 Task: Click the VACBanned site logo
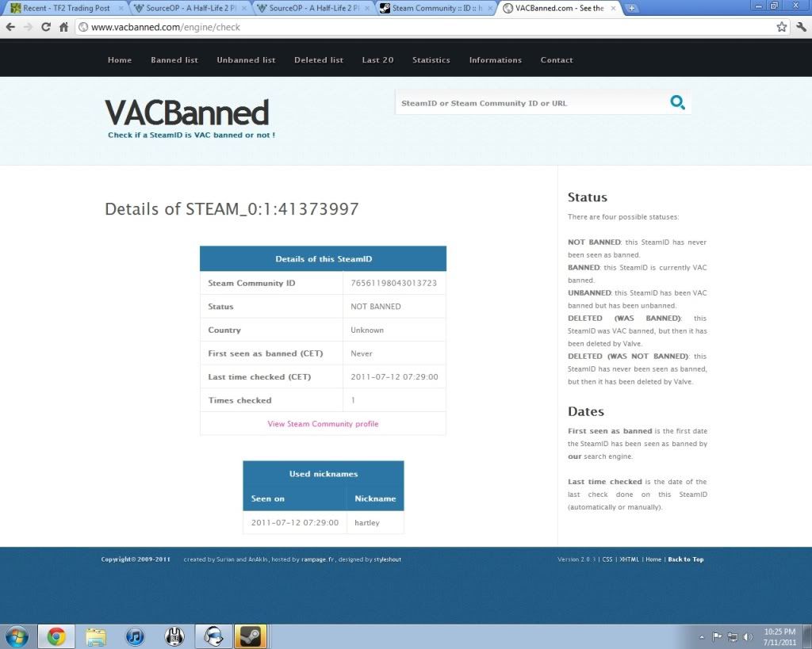pyautogui.click(x=187, y=113)
